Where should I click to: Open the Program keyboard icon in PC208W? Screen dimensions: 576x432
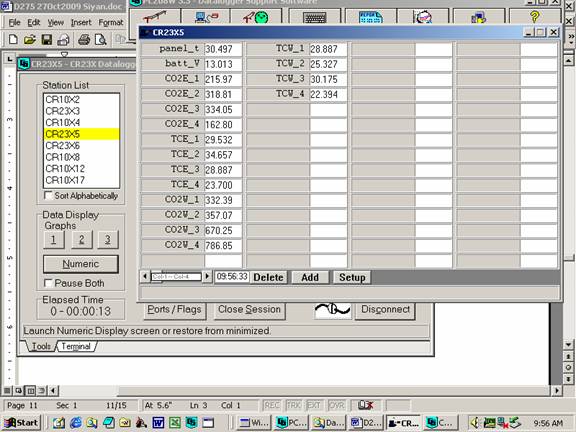tap(315, 17)
